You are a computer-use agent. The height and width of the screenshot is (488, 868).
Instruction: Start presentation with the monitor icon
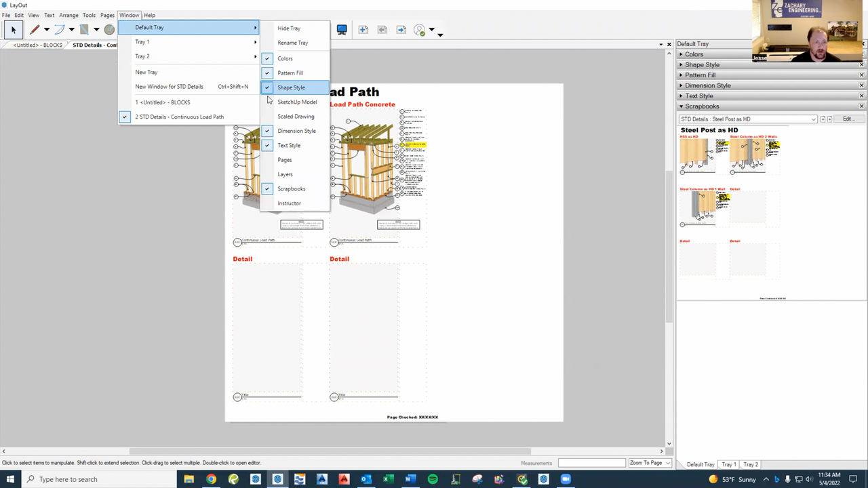(x=342, y=30)
